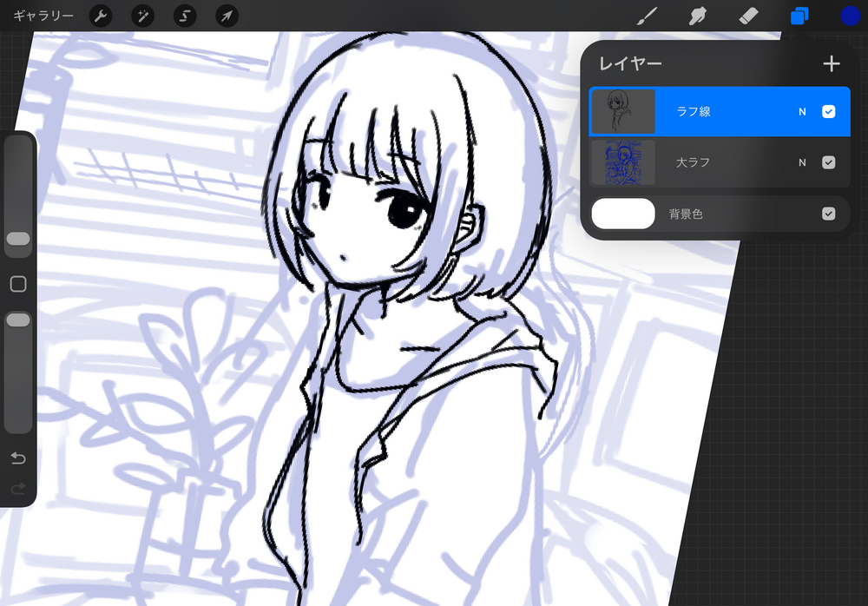The image size is (868, 606).
Task: Toggle 背景色 layer visibility
Action: click(828, 214)
